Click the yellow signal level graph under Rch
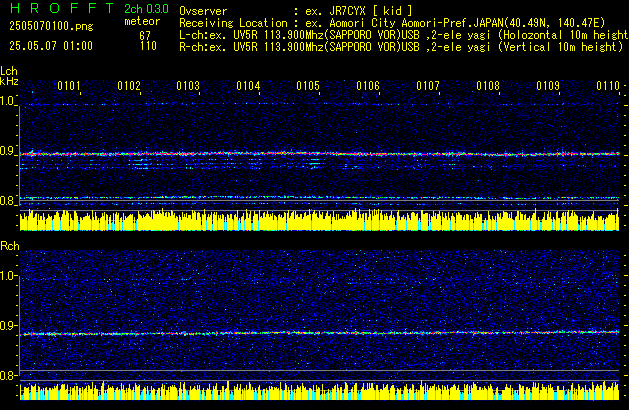The width and height of the screenshot is (629, 410). coord(319,391)
